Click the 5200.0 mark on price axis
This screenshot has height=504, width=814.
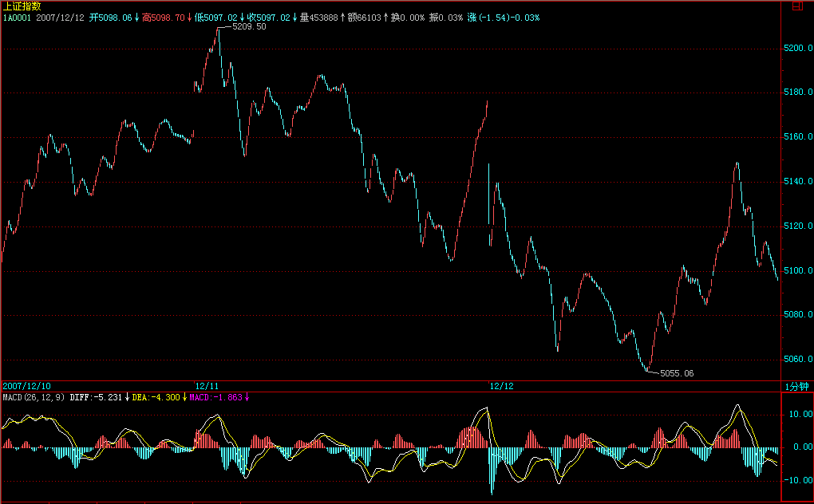(x=797, y=49)
